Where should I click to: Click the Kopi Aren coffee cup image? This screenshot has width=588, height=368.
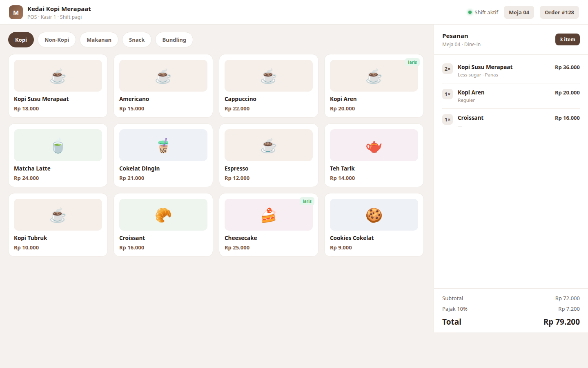click(x=374, y=76)
